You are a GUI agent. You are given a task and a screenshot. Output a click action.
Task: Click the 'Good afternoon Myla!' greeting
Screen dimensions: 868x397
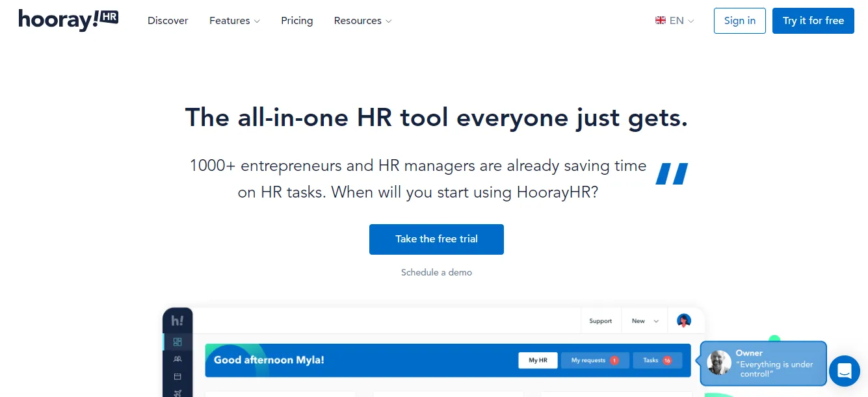(x=269, y=360)
